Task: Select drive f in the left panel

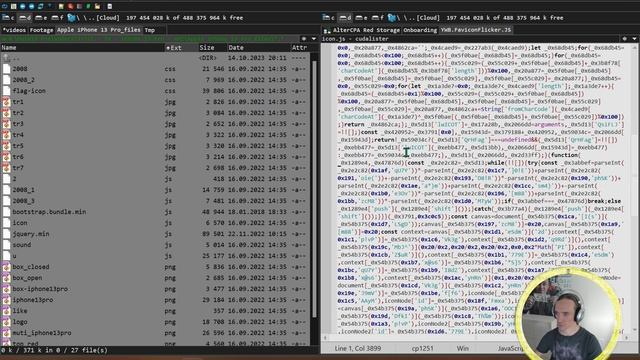Action: (x=57, y=18)
